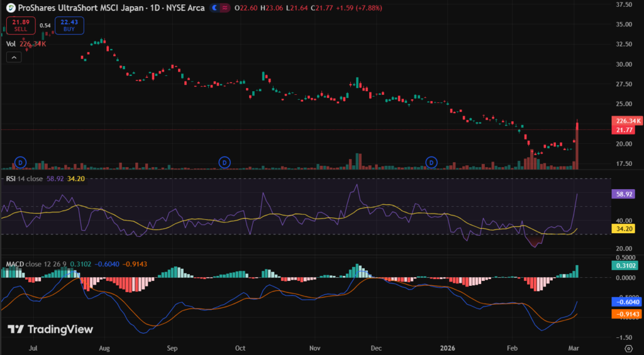Click the moon post-market session icon
Viewport: 644px width, 355px height.
pos(215,7)
